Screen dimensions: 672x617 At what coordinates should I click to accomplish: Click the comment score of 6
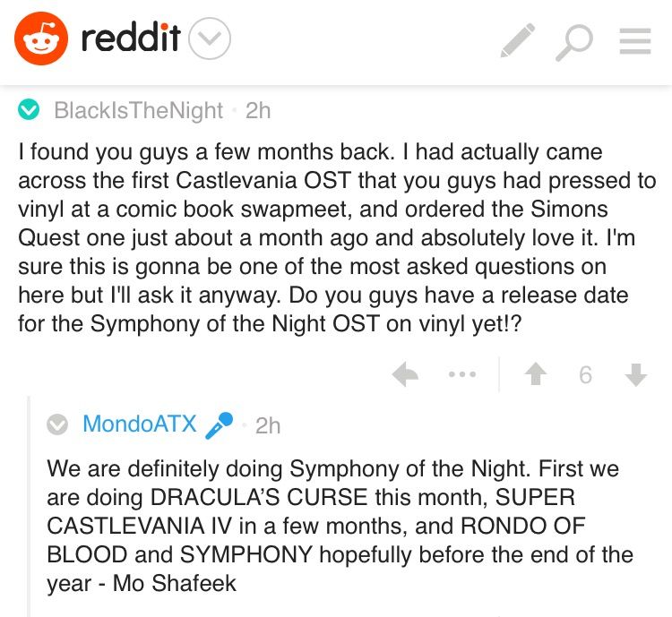[x=585, y=376]
